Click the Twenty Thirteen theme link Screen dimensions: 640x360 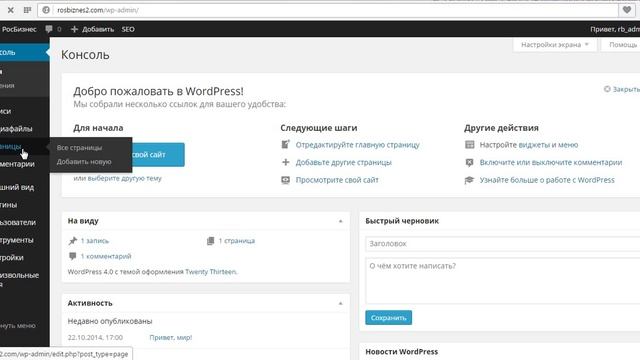pyautogui.click(x=211, y=272)
